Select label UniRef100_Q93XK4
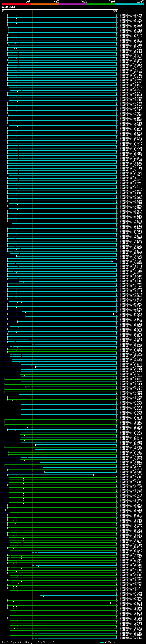Viewport: 146px width, 644px height. pyautogui.click(x=131, y=369)
